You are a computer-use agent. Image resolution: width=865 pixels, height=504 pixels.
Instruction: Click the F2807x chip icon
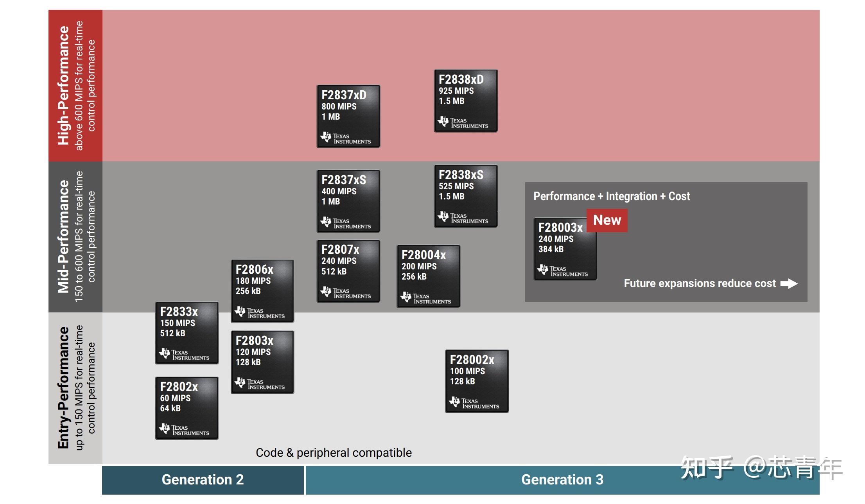click(348, 271)
